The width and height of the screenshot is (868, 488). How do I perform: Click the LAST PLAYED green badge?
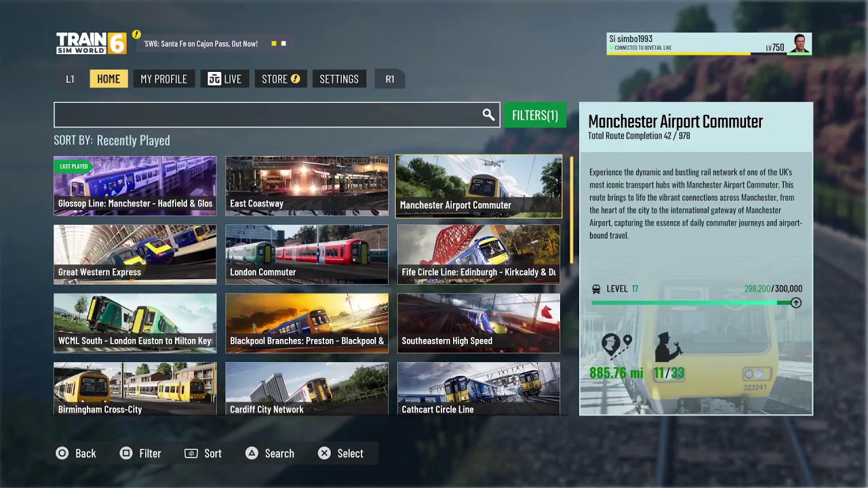coord(73,166)
